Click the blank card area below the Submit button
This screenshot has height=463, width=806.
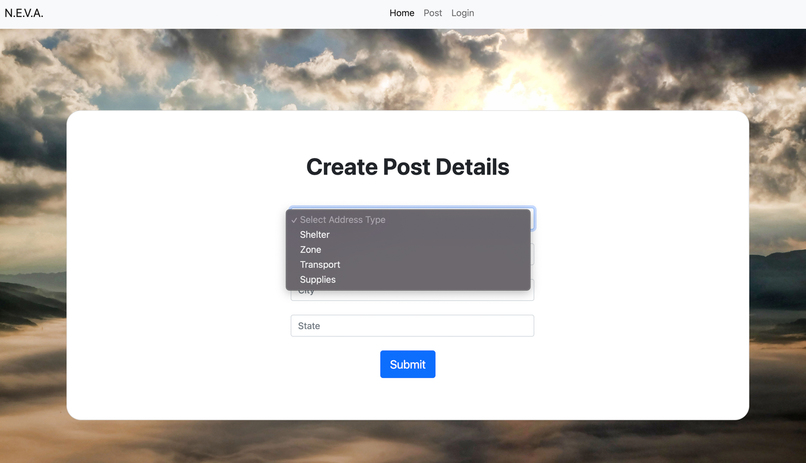408,398
